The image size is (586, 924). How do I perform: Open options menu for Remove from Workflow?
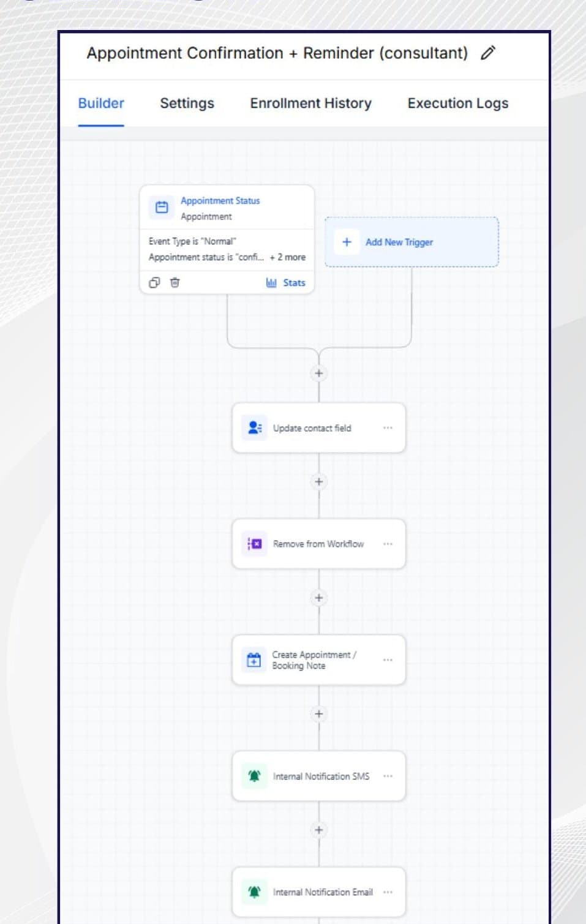[x=388, y=544]
